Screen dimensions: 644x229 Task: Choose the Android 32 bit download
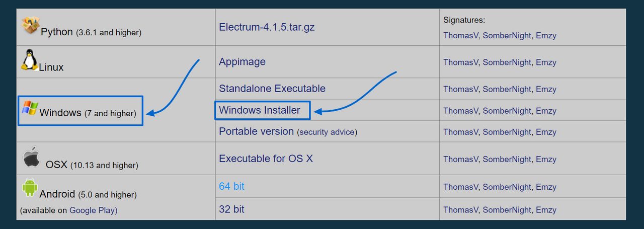(231, 209)
